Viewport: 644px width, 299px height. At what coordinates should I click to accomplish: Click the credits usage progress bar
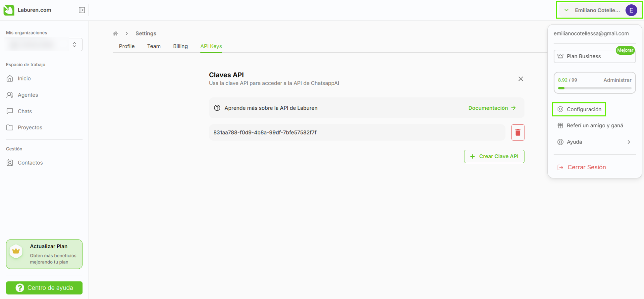pos(594,88)
